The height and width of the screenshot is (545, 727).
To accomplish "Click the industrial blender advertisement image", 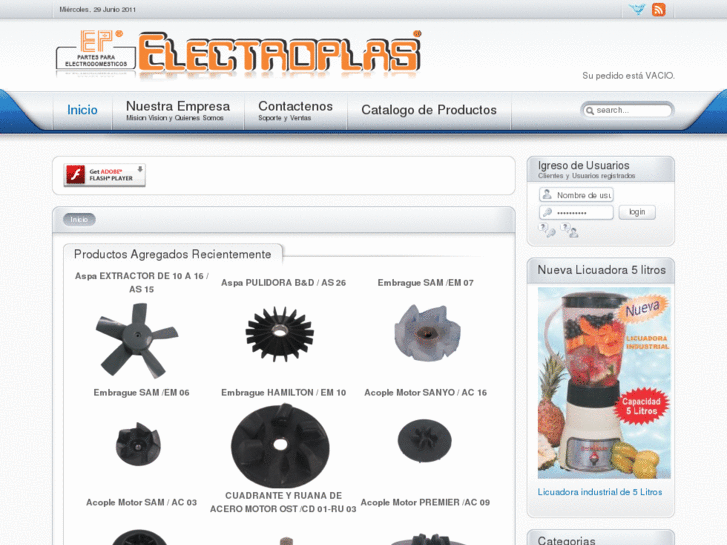I will tap(604, 383).
